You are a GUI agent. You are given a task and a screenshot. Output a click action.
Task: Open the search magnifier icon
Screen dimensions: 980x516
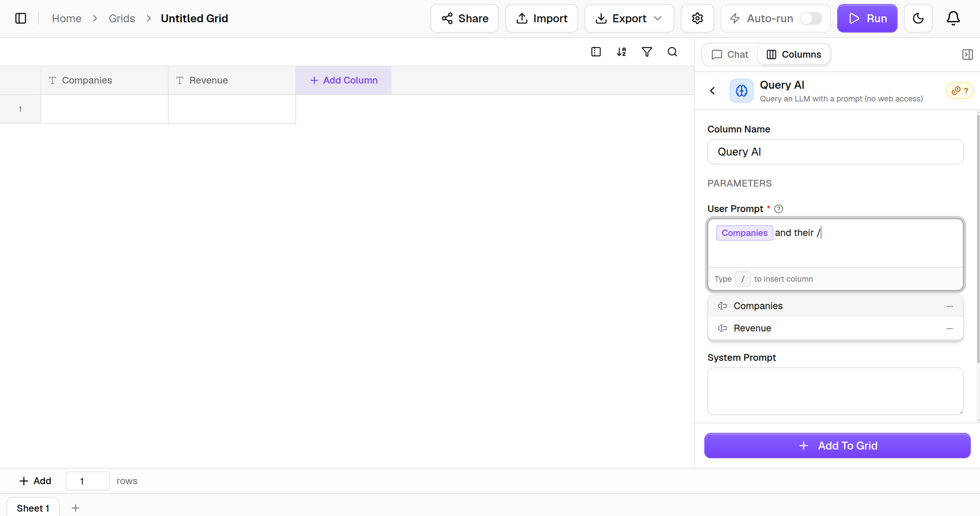(x=672, y=52)
